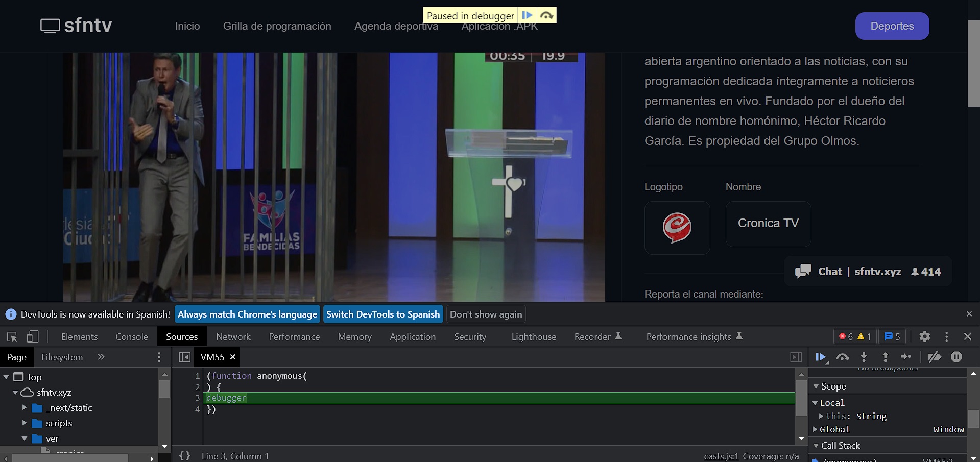Step over next function call in debugger toolbar
The width and height of the screenshot is (980, 462).
tap(843, 357)
